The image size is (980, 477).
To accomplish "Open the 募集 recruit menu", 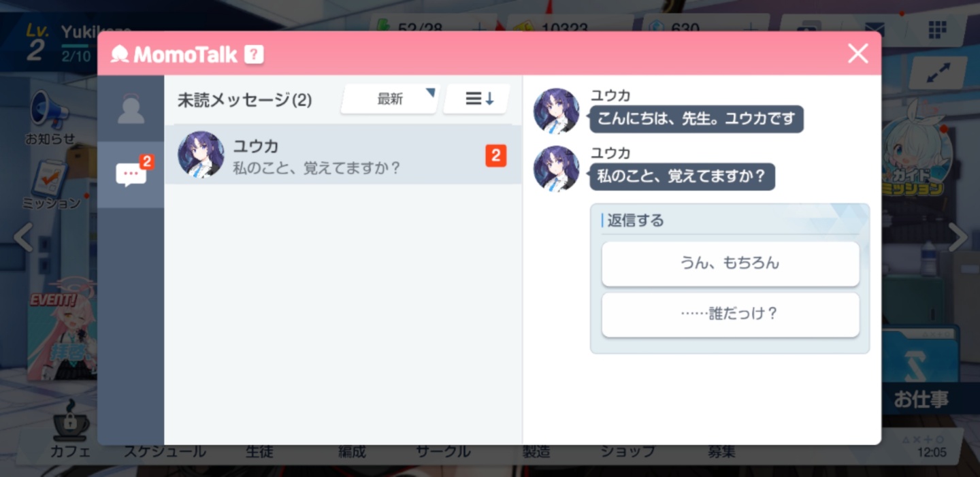I will 721,451.
